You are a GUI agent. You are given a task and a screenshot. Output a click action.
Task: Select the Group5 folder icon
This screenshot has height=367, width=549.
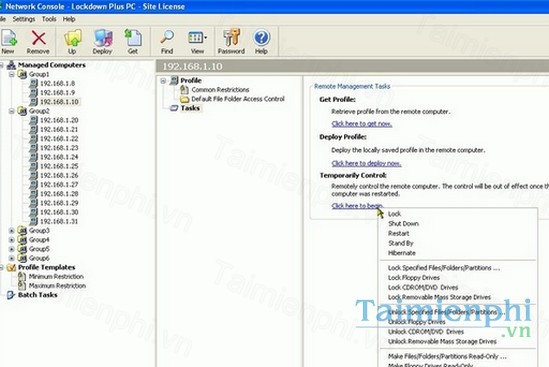(x=22, y=249)
